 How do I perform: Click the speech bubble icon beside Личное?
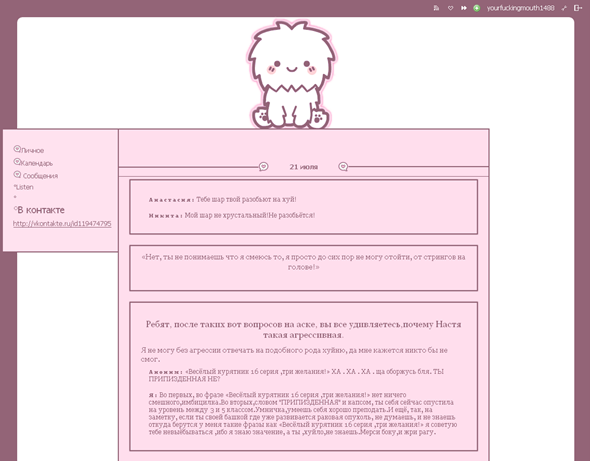17,149
